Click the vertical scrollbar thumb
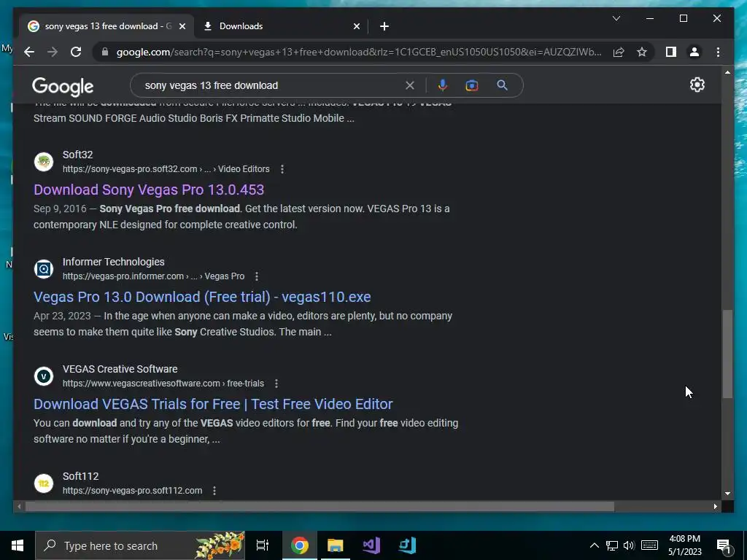 727,354
